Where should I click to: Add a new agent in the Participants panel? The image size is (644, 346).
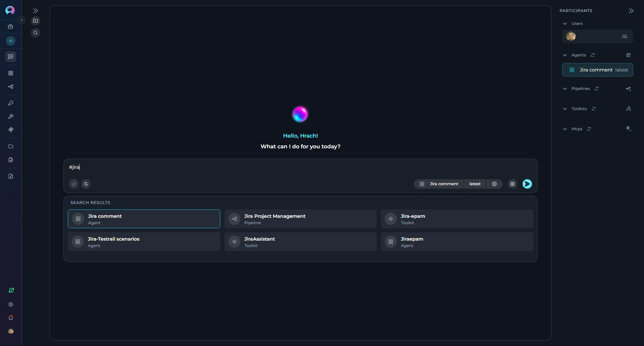click(629, 55)
